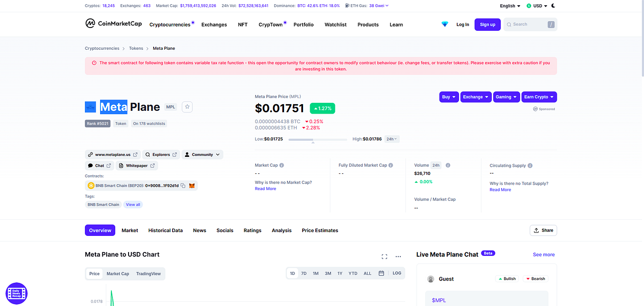The width and height of the screenshot is (644, 306).
Task: Select YTD chart range
Action: coord(353,273)
